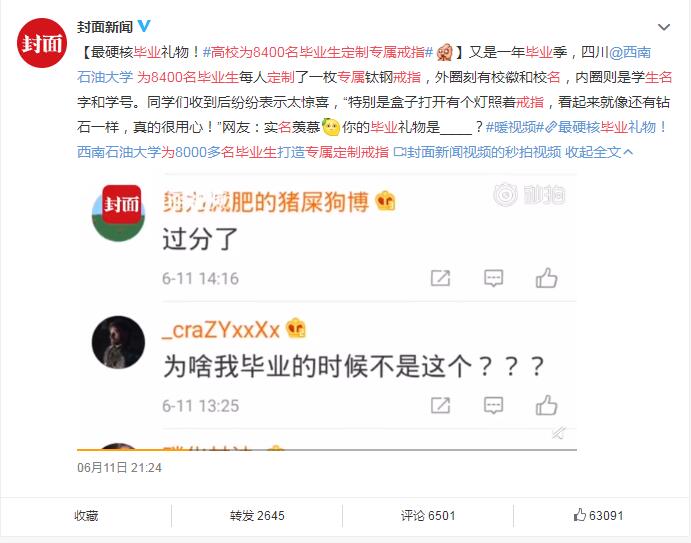Like the 过分了 comment with thumbs-up
Screen dimensions: 691x543
(x=546, y=278)
